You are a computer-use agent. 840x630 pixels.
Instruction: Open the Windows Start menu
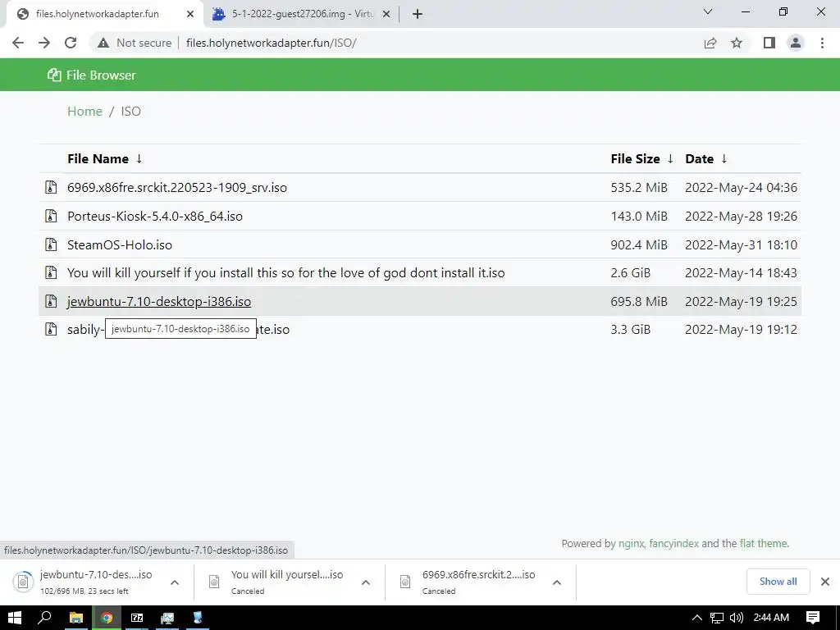[x=15, y=618]
